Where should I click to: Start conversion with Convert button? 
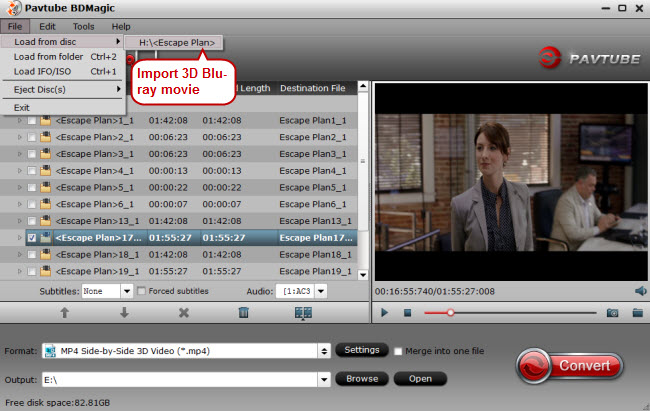point(570,366)
